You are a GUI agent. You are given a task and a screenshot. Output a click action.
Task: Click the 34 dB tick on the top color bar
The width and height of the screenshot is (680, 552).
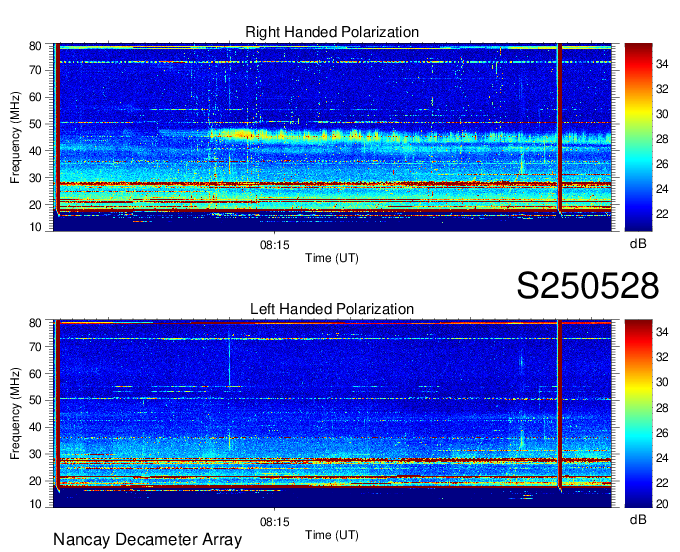(x=662, y=65)
